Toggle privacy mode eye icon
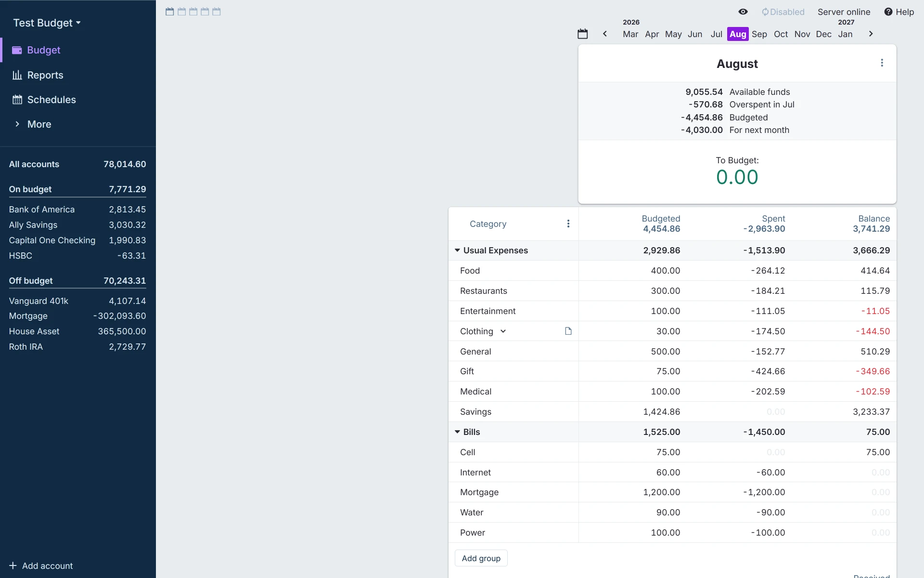 [x=743, y=12]
